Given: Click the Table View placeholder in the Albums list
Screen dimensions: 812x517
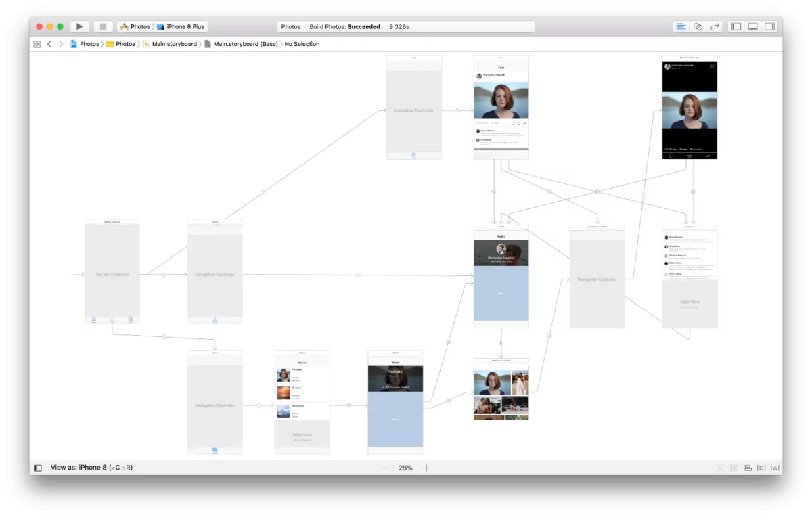Looking at the screenshot, I should 302,435.
